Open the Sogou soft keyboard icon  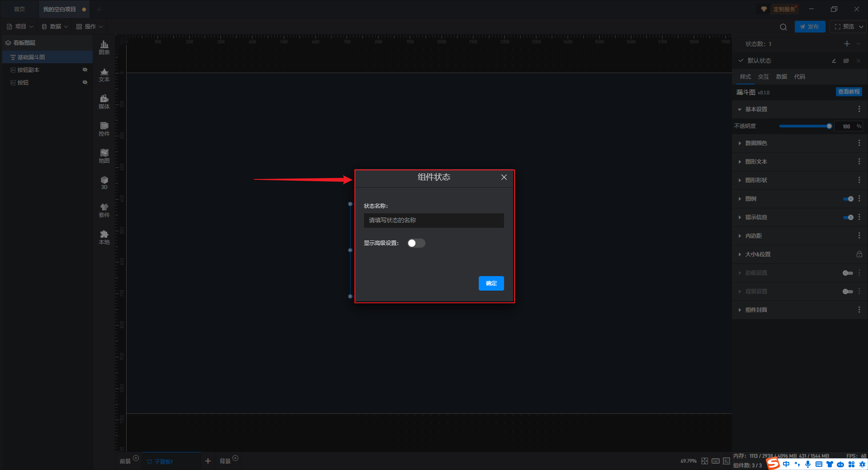819,464
